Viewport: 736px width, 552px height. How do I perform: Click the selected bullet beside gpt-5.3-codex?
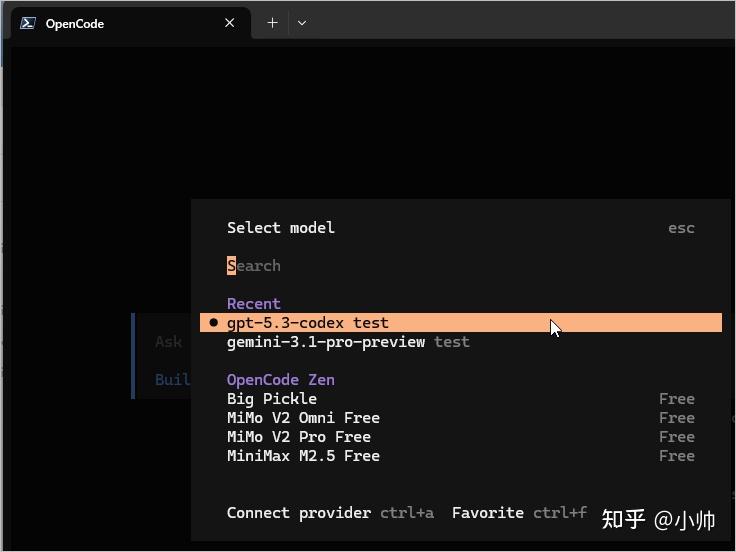coord(214,322)
